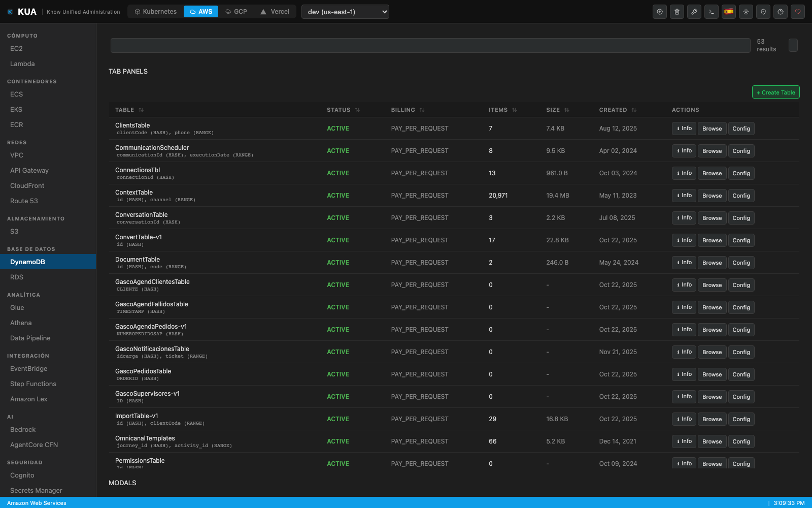Open Info for DocumentTable
Screen dimensions: 812x508
pyautogui.click(x=684, y=263)
